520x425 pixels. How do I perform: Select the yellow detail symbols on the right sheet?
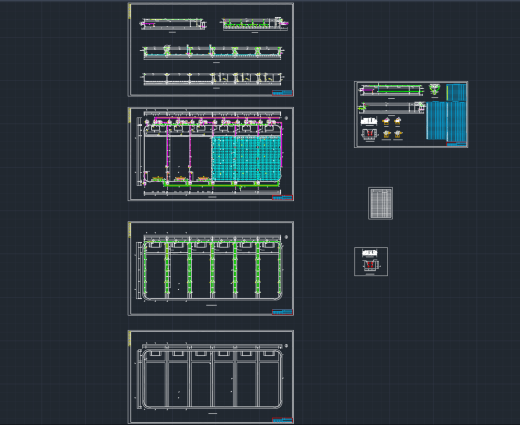(392, 128)
